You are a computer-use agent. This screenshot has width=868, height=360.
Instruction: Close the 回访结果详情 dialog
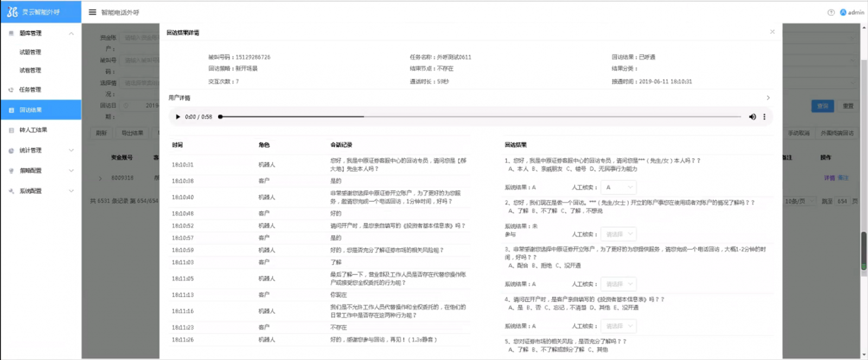(x=772, y=32)
